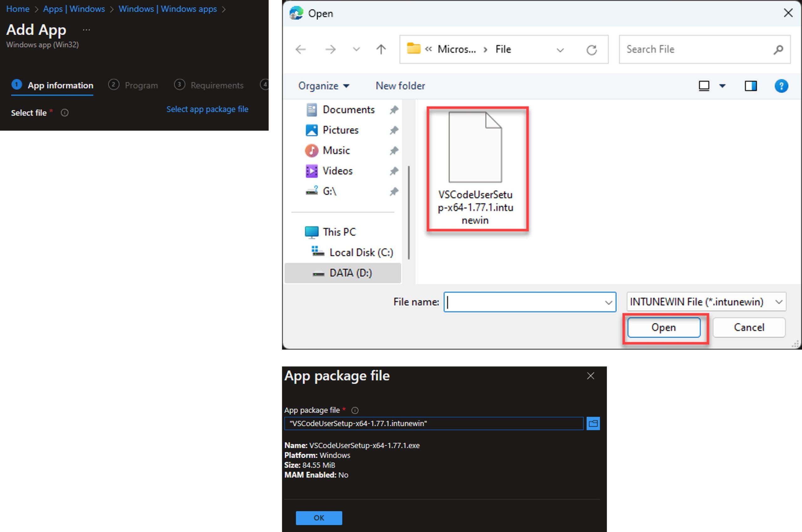Screen dimensions: 802x532
Task: Unpin Pictures from Quick access
Action: pyautogui.click(x=394, y=130)
